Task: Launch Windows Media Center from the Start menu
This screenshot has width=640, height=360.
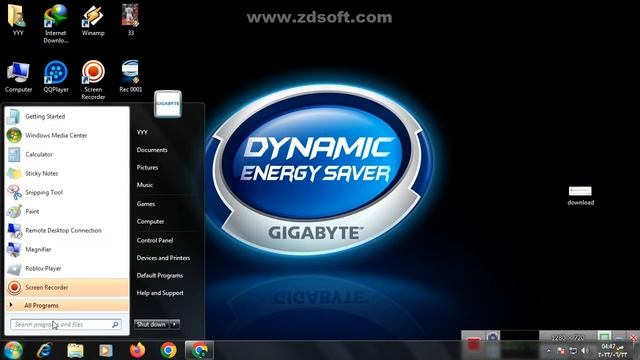Action: pos(67,135)
